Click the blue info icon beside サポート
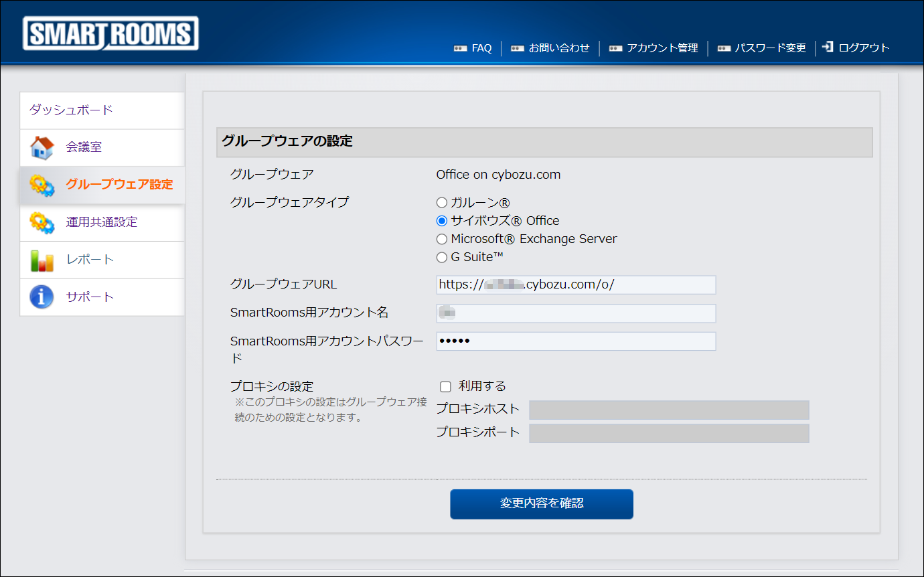The image size is (924, 577). pos(42,297)
